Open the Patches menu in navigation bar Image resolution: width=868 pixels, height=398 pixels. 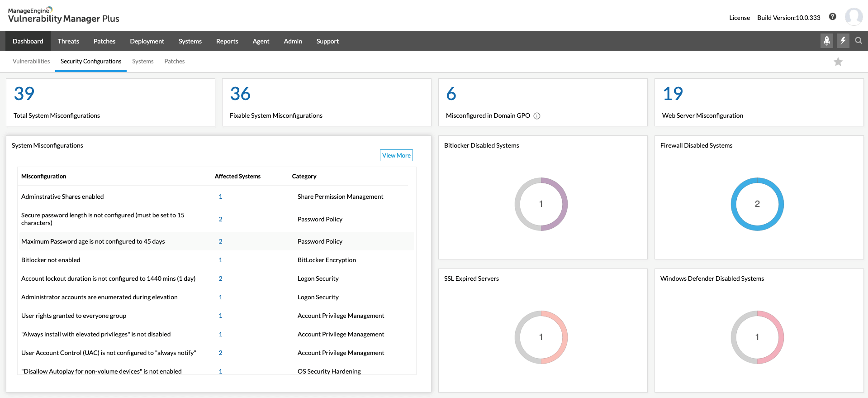[104, 41]
